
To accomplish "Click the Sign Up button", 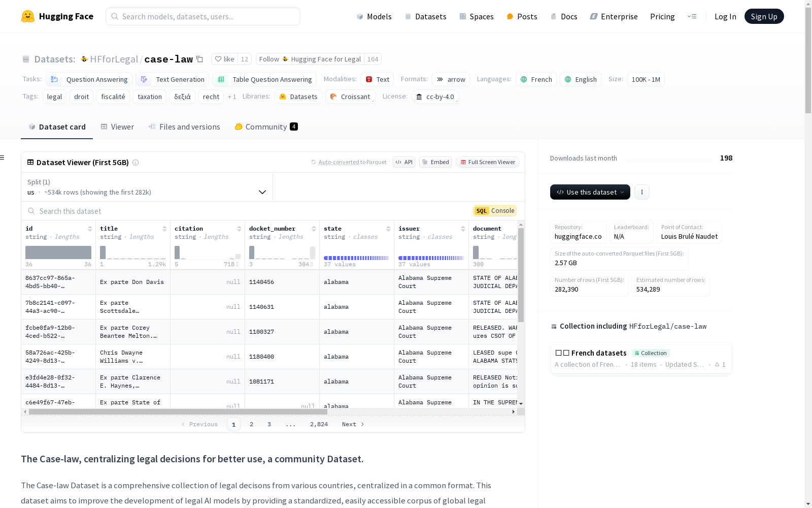I will coord(764,16).
